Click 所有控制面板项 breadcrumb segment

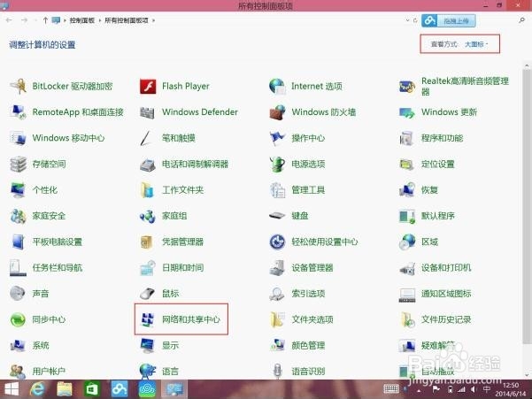click(x=127, y=20)
